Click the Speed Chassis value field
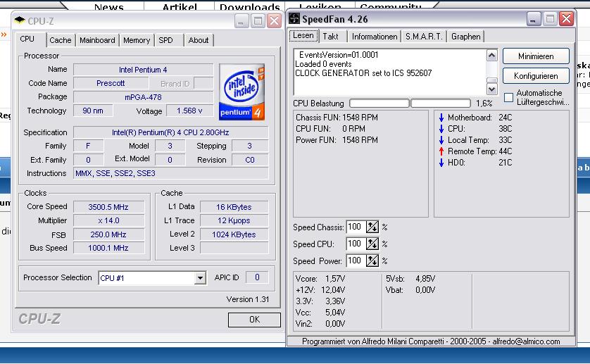 (356, 227)
